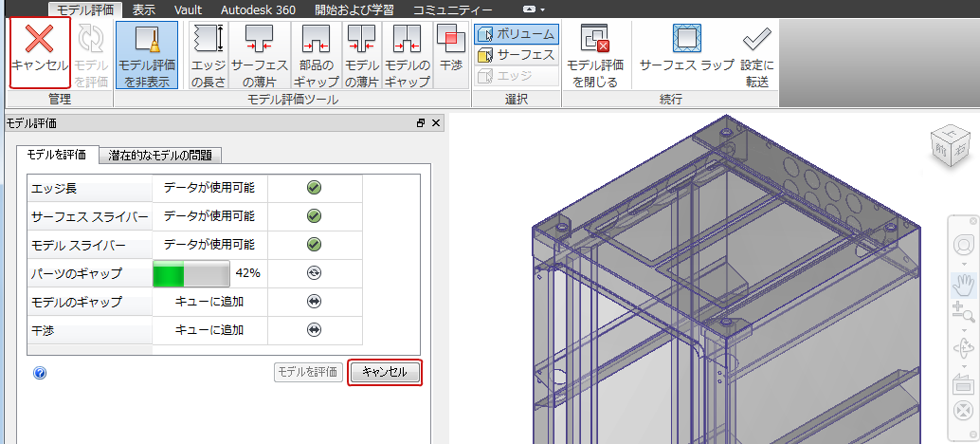Image resolution: width=980 pixels, height=444 pixels.
Task: Click the processing status icon for パーツのギャップ
Action: (314, 272)
